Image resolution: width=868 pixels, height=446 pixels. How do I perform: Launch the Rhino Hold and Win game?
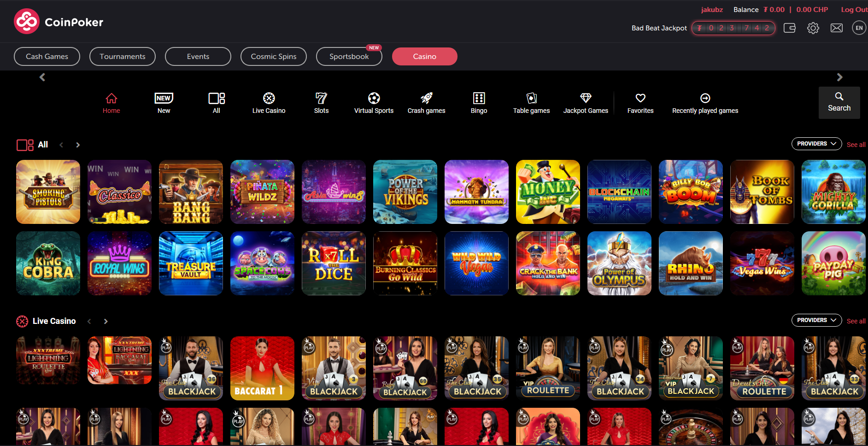(x=691, y=263)
